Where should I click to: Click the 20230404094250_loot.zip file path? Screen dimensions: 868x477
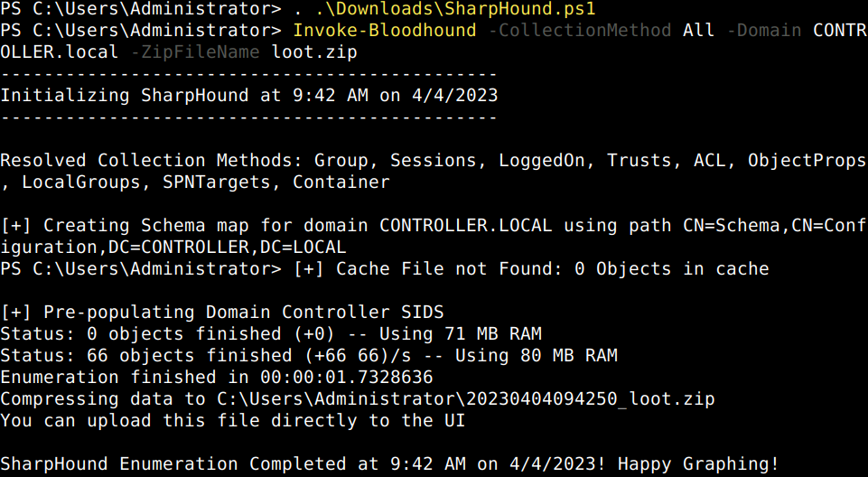tap(465, 399)
